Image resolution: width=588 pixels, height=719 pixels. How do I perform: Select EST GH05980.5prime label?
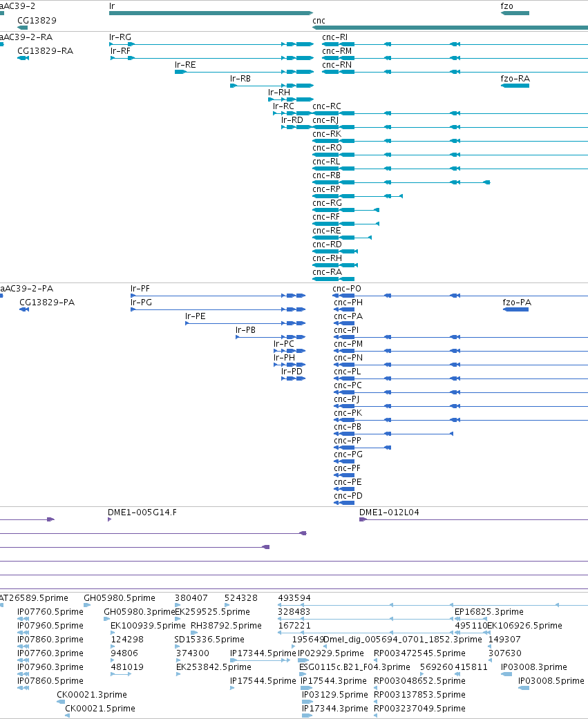(x=120, y=598)
